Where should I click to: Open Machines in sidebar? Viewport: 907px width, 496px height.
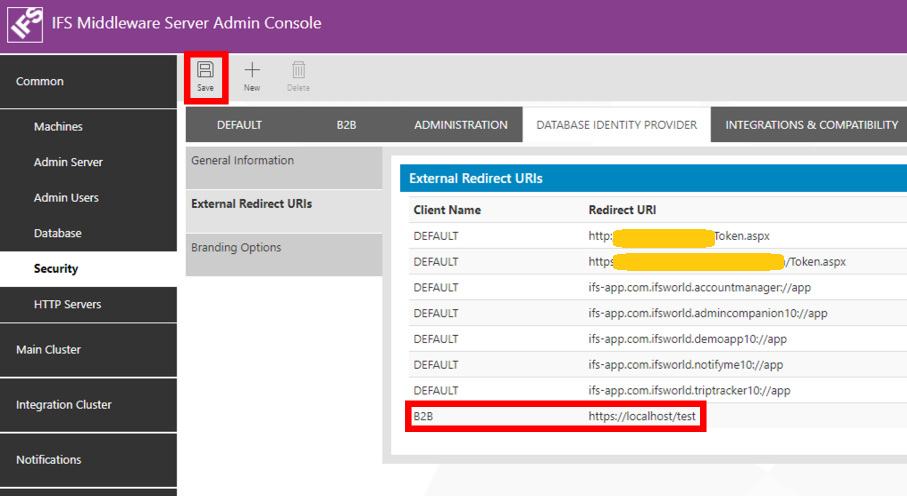click(x=89, y=127)
